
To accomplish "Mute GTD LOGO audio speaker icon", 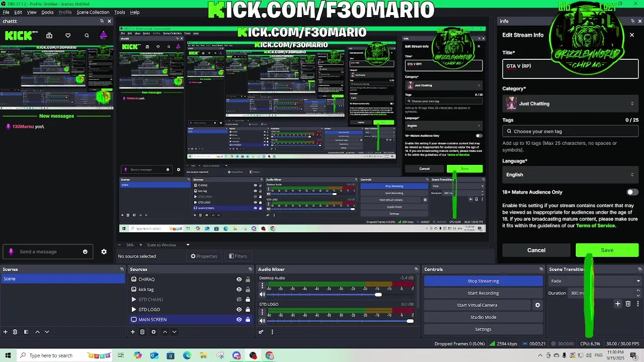I will (x=262, y=321).
